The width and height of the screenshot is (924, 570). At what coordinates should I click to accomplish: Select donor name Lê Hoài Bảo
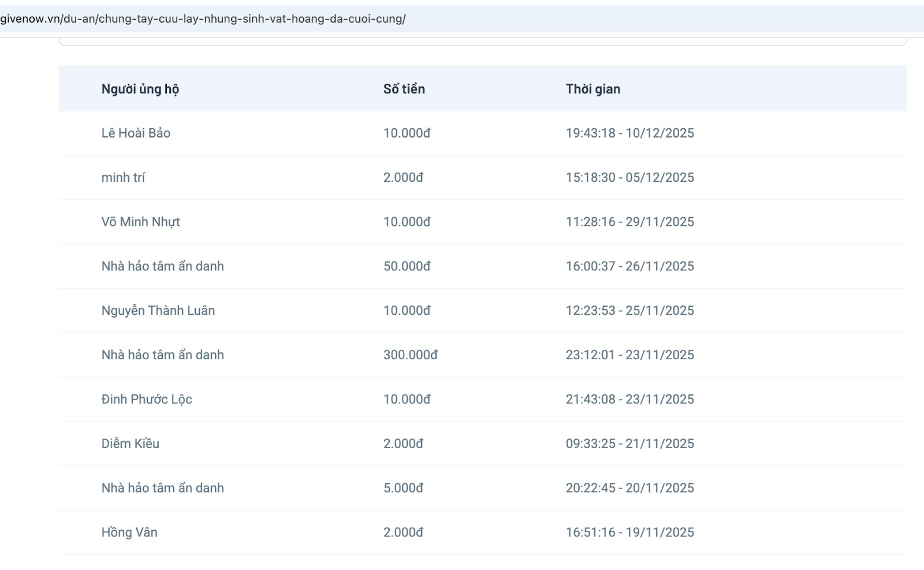tap(136, 133)
